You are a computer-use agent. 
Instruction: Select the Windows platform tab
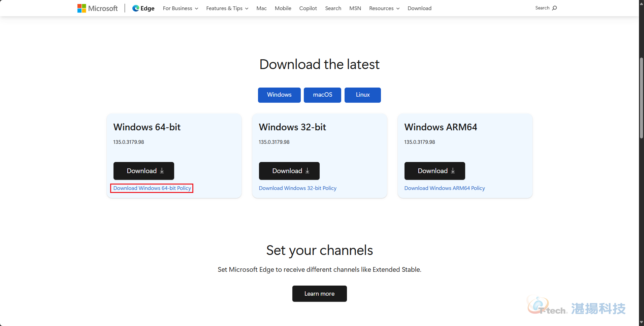pyautogui.click(x=279, y=95)
